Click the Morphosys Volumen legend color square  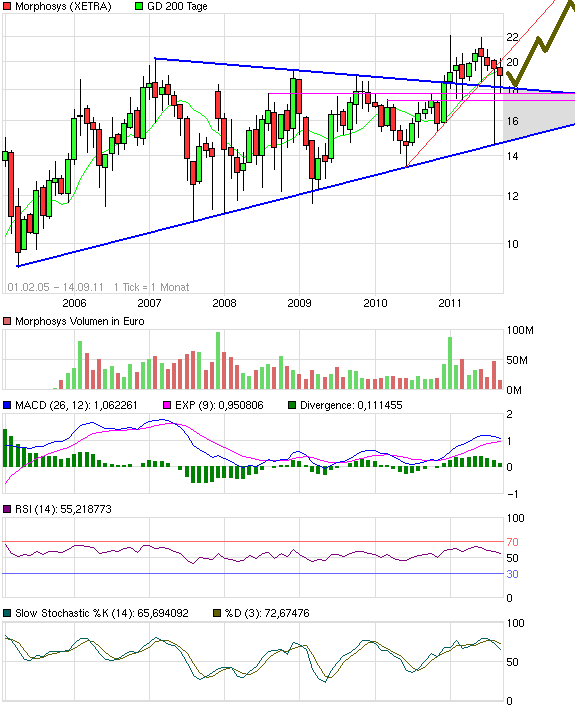[x=7, y=321]
